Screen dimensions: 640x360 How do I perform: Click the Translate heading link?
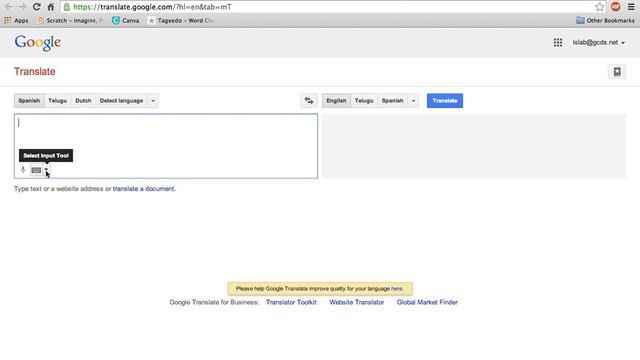coord(35,72)
